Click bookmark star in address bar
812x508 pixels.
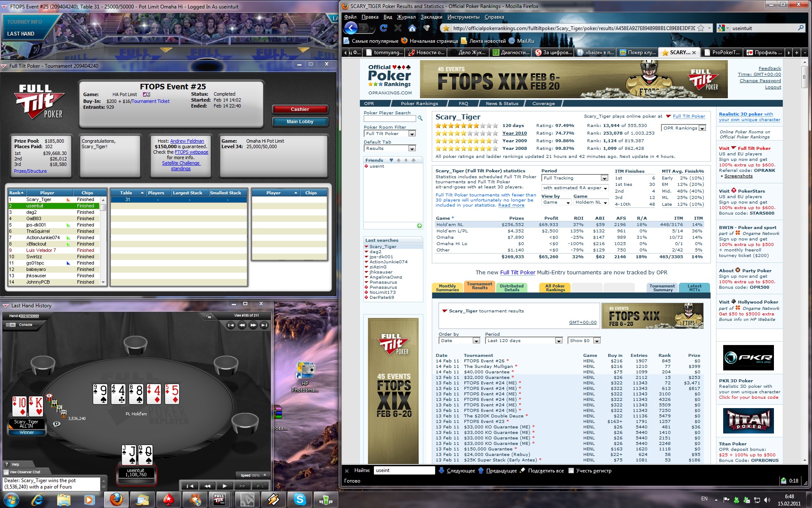[x=701, y=28]
